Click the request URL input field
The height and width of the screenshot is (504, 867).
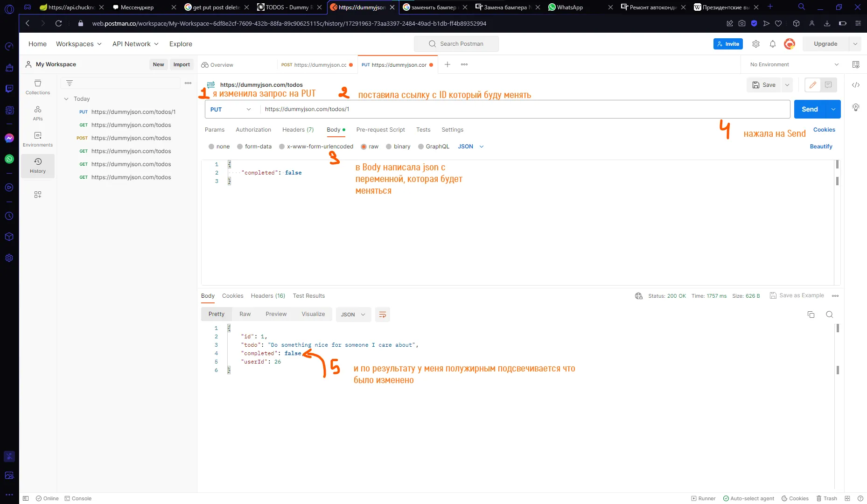[x=525, y=109]
